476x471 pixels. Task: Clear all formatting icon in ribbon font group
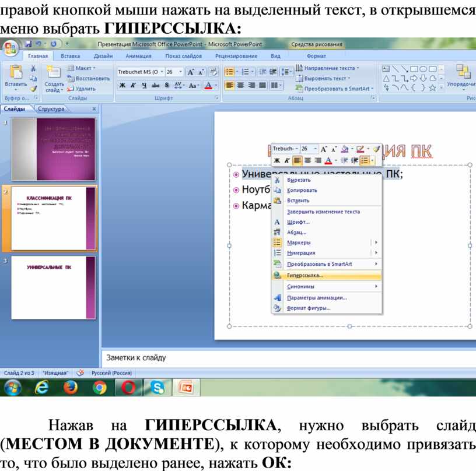pos(213,72)
